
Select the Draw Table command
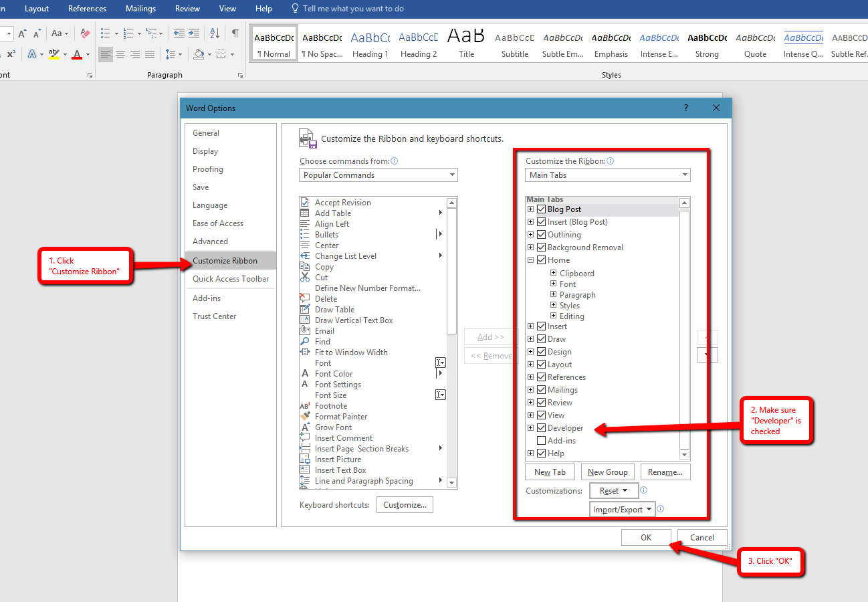click(334, 309)
